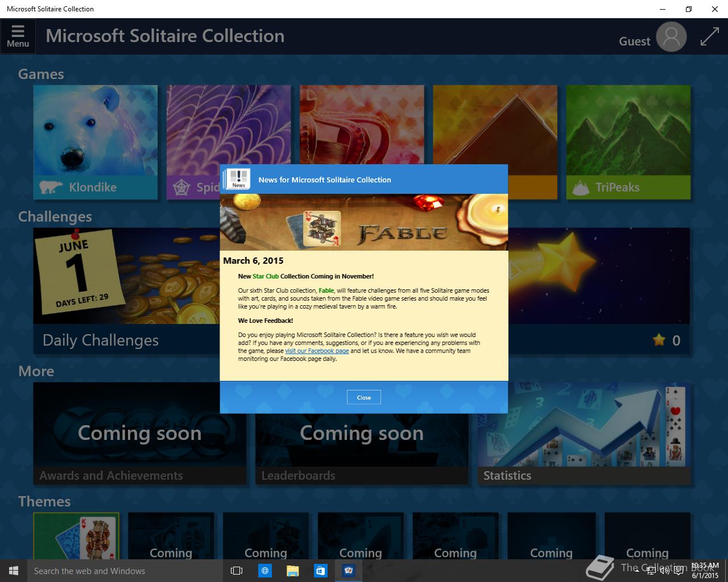Select the classic card theme thumbnail
728x582 pixels.
click(x=76, y=535)
